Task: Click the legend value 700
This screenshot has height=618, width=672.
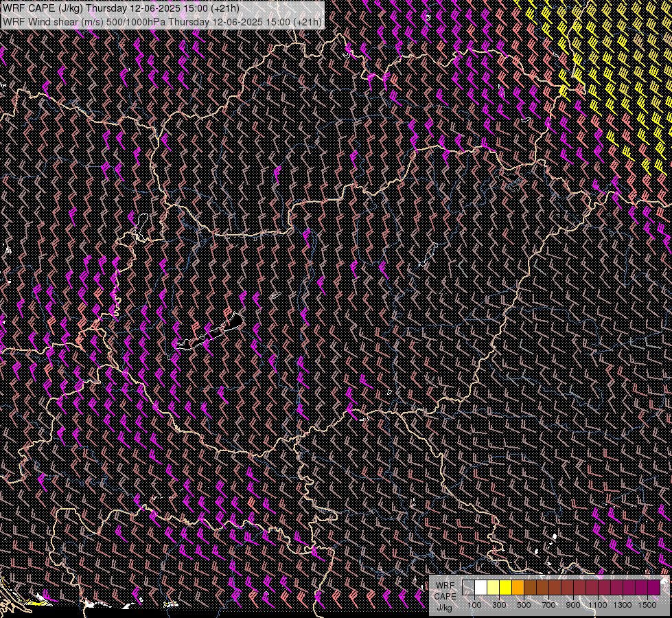Action: pyautogui.click(x=548, y=605)
